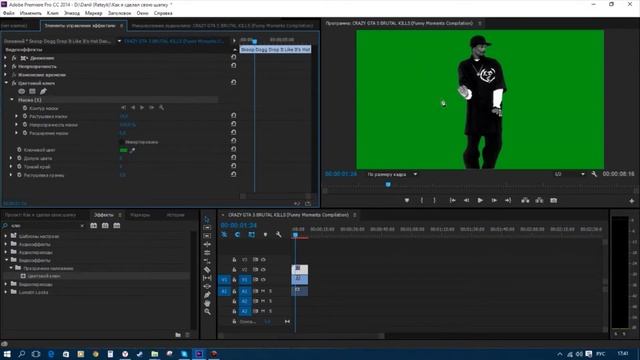Go to In point in Program monitor
This screenshot has width=640, height=360.
(452, 200)
